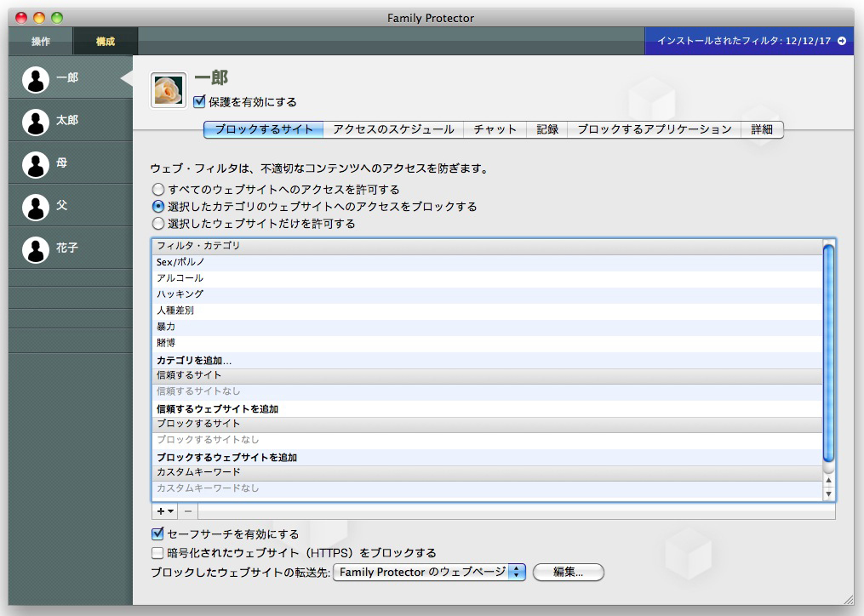This screenshot has width=864, height=616.
Task: Open the チャット tab
Action: coord(495,129)
